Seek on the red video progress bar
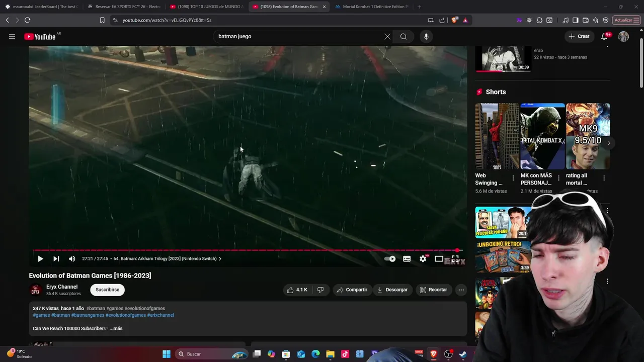Viewport: 644px width, 362px height. (247, 250)
